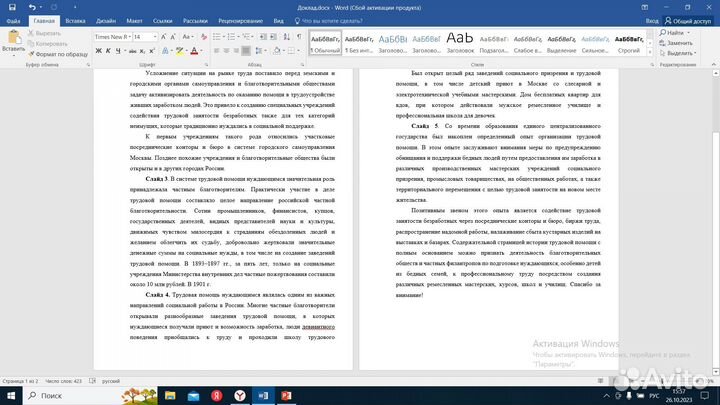Open the Times New Roman font dropdown
The height and width of the screenshot is (405, 720).
point(130,37)
